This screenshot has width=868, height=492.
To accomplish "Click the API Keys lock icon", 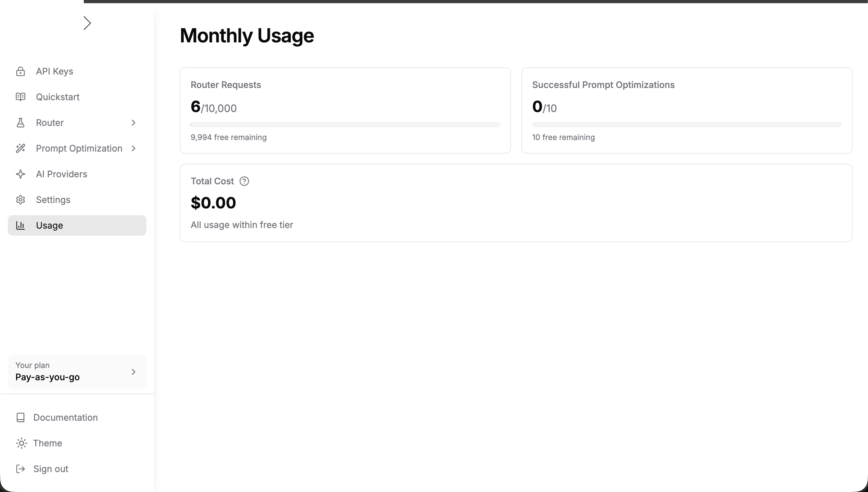I will pyautogui.click(x=21, y=71).
